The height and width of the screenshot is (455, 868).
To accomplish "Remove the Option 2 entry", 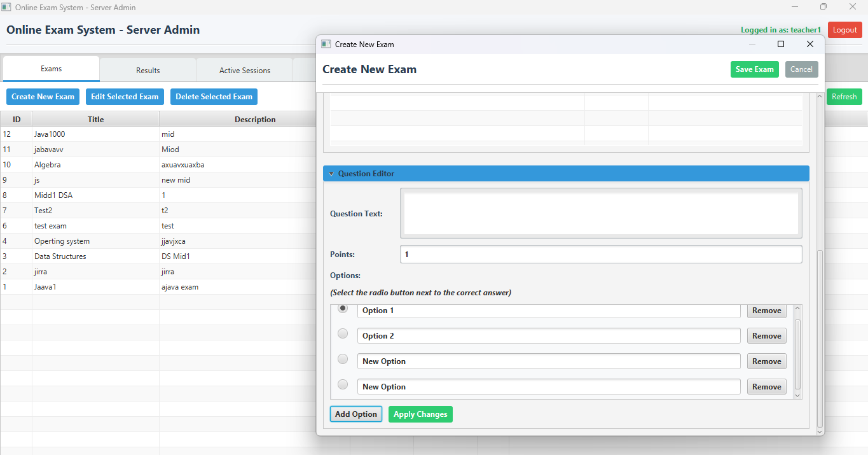I will (x=766, y=336).
